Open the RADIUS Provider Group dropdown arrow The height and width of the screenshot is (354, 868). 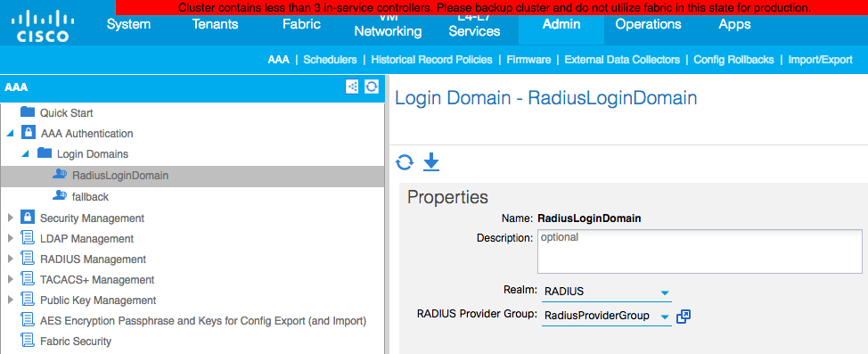click(x=666, y=317)
